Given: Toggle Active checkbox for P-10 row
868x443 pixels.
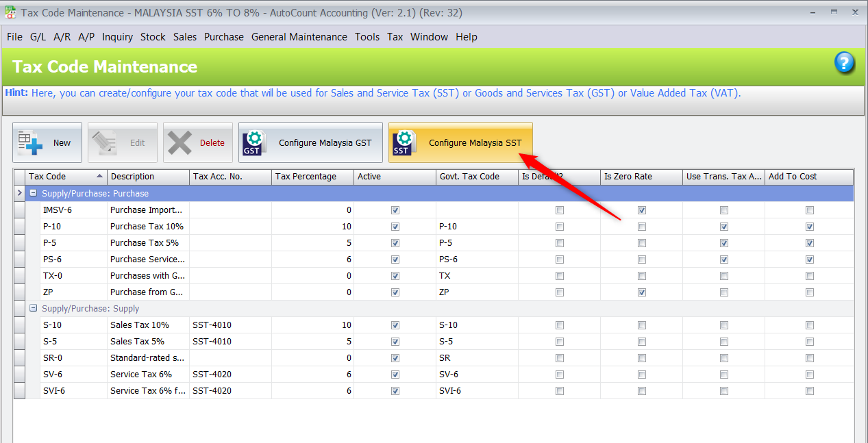Looking at the screenshot, I should 395,227.
